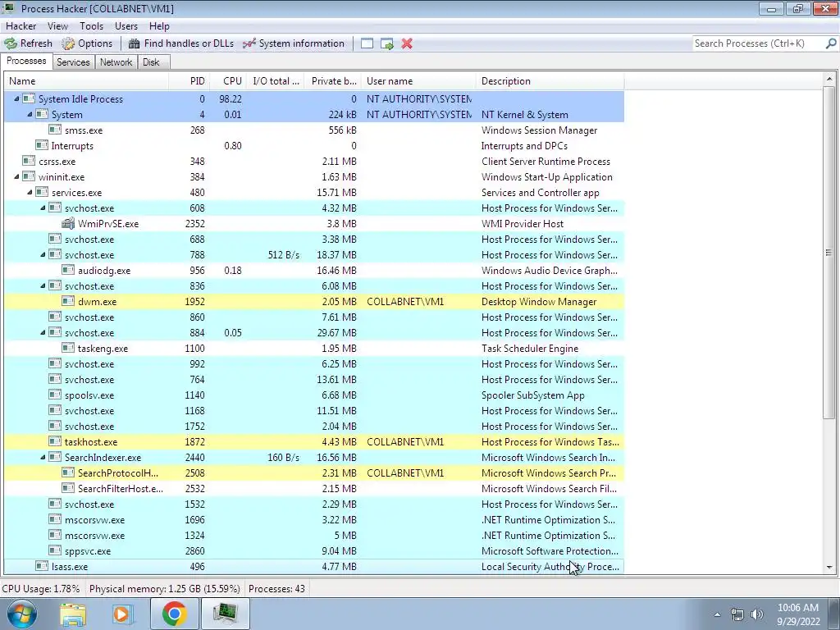Viewport: 840px width, 630px height.
Task: Click the vertical scrollbar thumb
Action: [829, 253]
